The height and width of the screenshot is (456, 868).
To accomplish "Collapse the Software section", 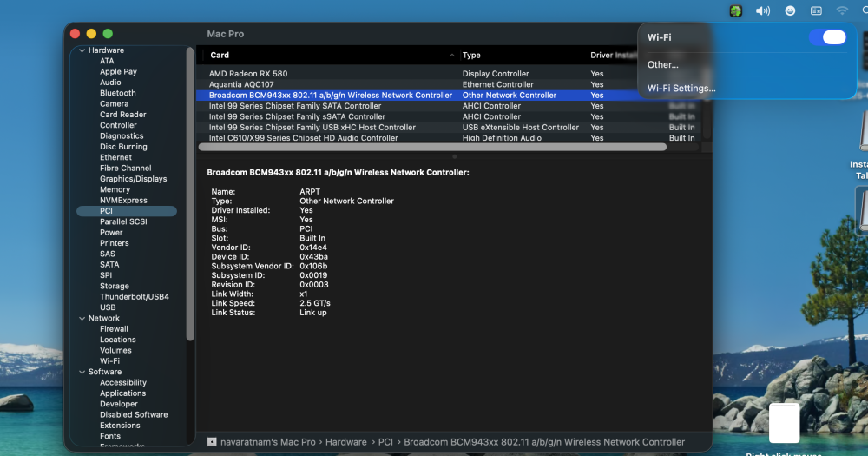I will 82,373.
